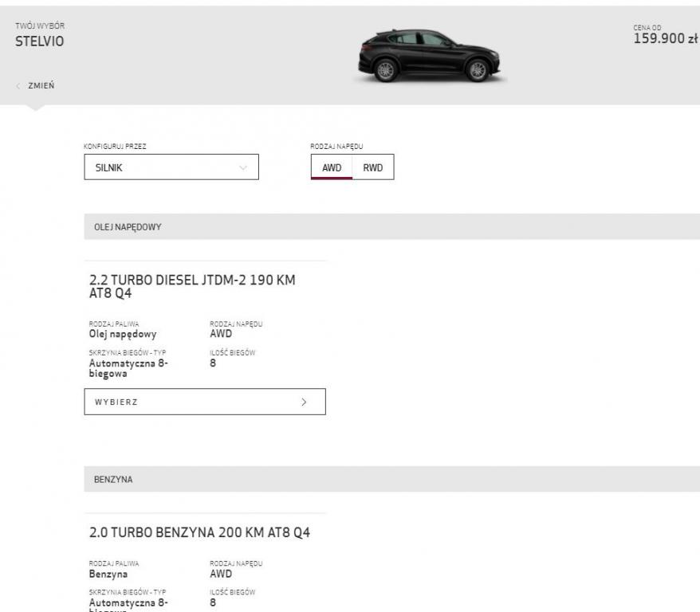700x612 pixels.
Task: Click the RODZAJ NAPĘDU label above AWD/RWD toggle
Action: [x=336, y=147]
